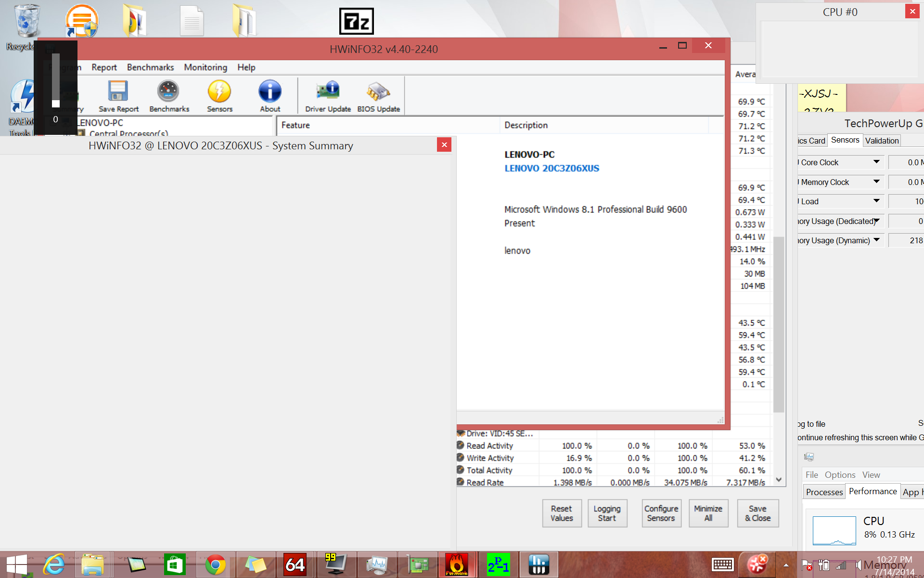Screen dimensions: 924x578
Task: Open the Report menu in HWiNFO32
Action: pyautogui.click(x=104, y=67)
